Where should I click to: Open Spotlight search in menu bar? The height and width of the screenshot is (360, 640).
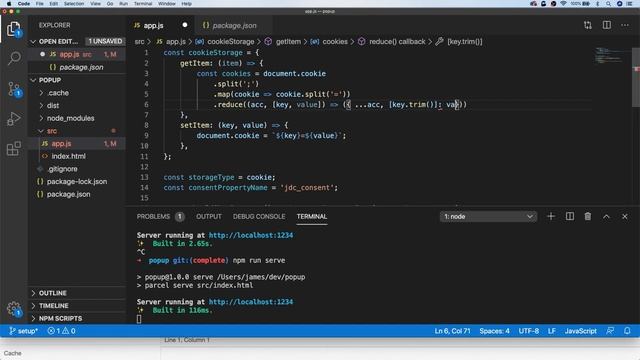pos(608,4)
